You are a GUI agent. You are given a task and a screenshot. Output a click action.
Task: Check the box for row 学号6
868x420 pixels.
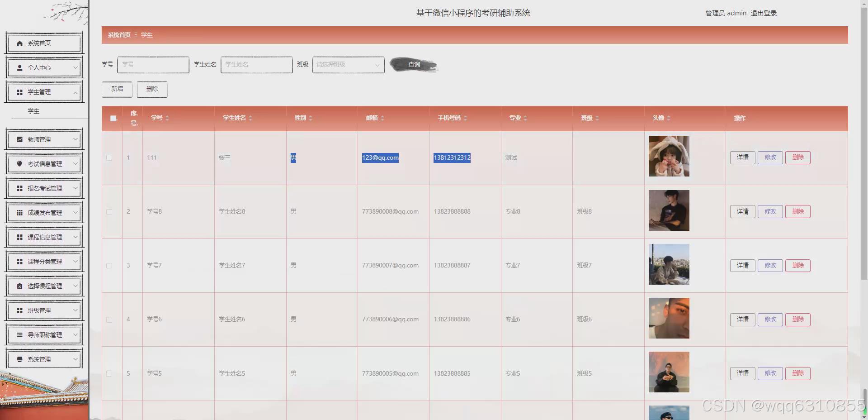tap(109, 320)
